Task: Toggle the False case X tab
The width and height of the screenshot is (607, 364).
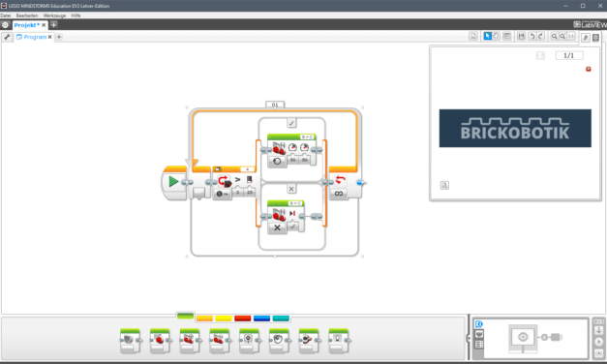Action: pos(291,189)
